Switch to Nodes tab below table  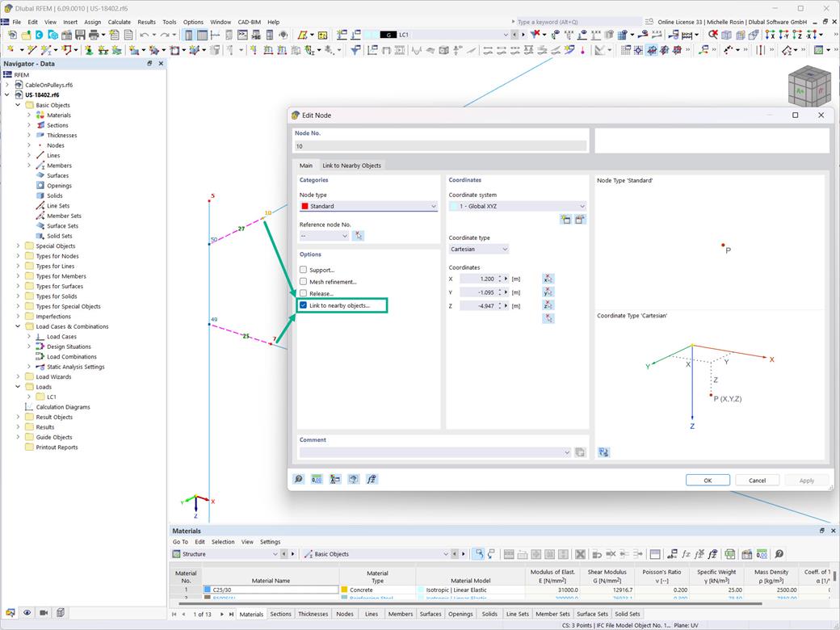(344, 614)
